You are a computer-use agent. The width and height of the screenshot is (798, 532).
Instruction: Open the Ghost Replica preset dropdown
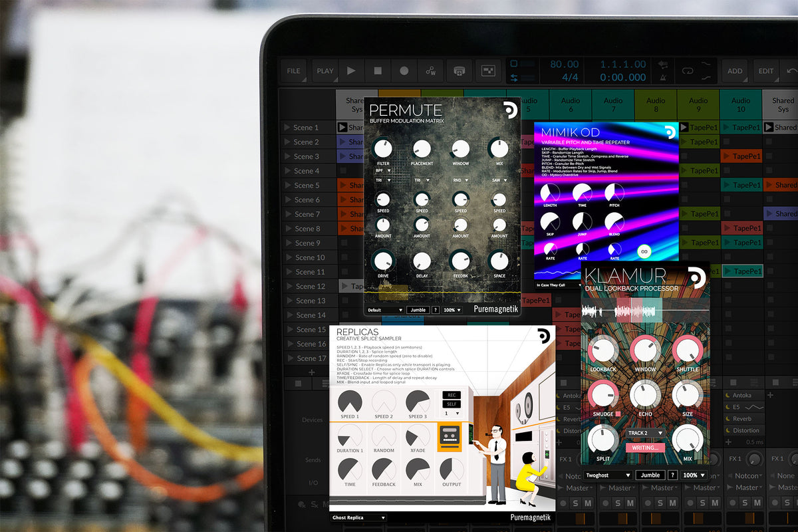point(359,517)
